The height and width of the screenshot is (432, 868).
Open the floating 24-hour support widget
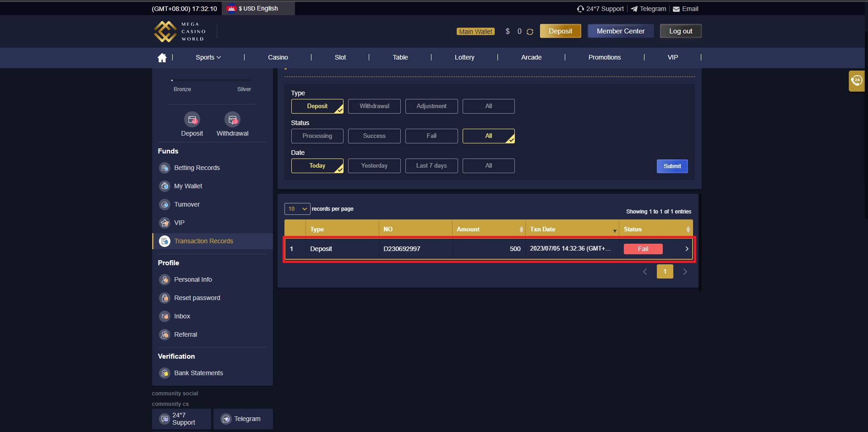[x=857, y=81]
